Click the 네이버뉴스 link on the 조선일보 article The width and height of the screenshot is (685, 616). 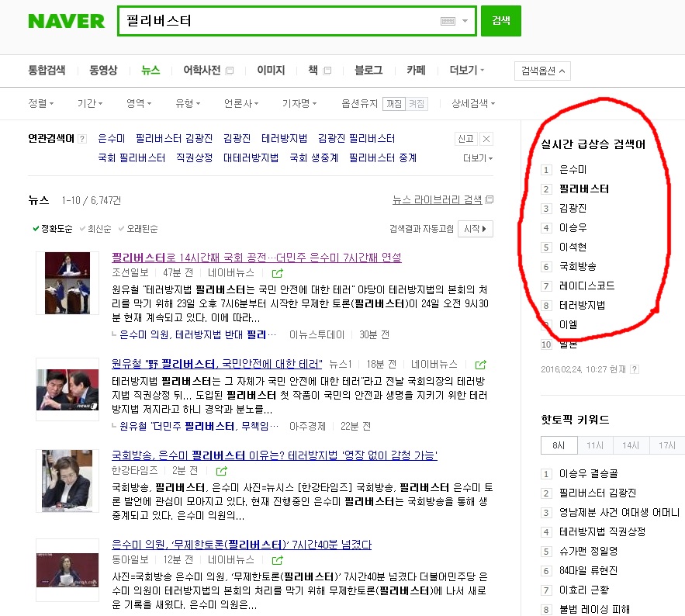tap(231, 272)
